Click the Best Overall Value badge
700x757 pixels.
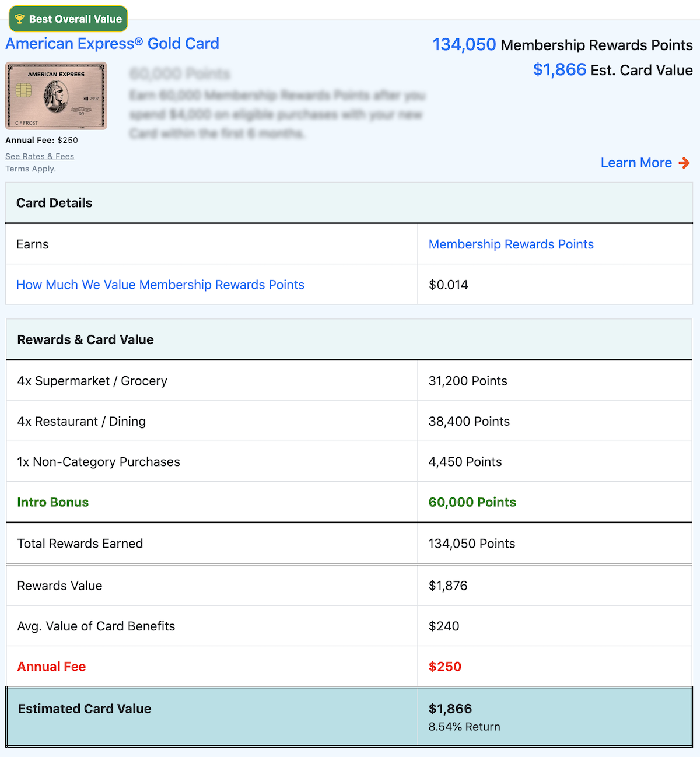[68, 19]
